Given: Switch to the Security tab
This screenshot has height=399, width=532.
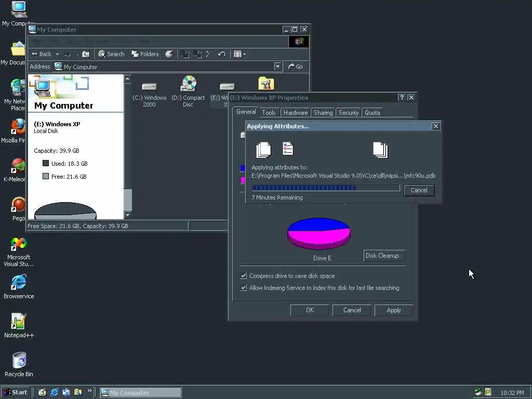Looking at the screenshot, I should pos(349,113).
